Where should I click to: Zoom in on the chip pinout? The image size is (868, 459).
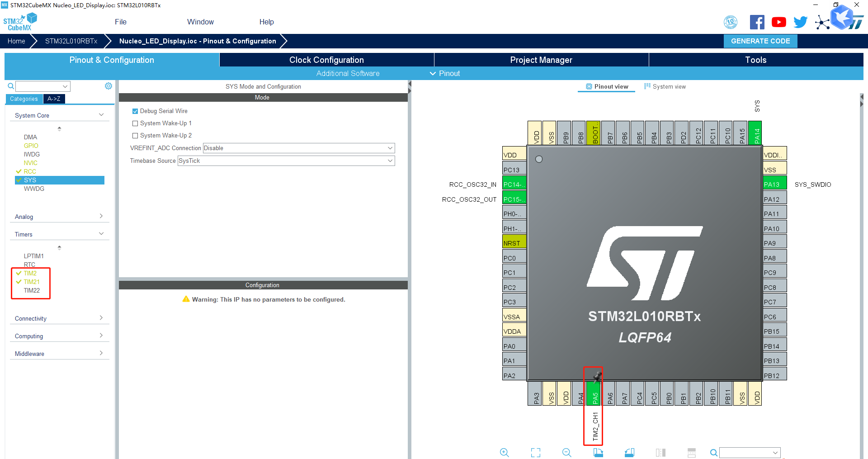click(x=505, y=453)
